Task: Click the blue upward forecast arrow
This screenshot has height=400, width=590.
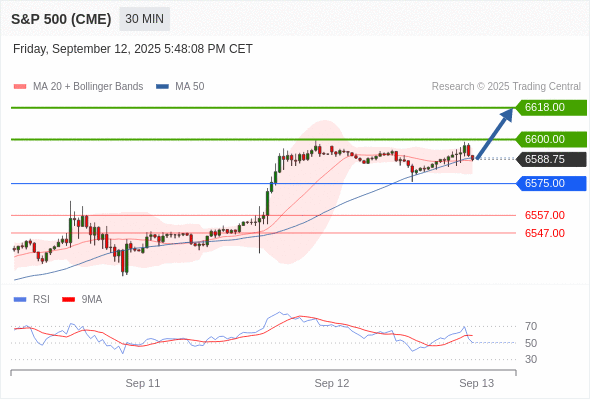Action: coord(494,134)
